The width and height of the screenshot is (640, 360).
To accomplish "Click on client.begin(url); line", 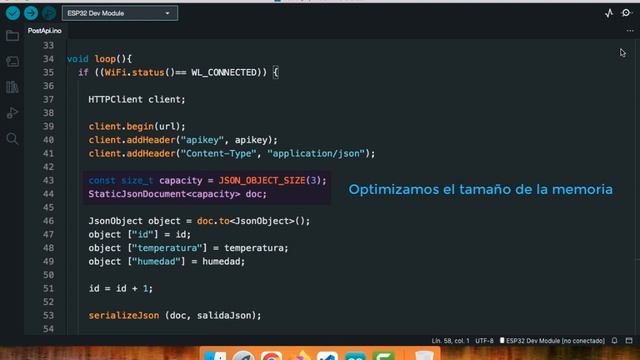I will coord(137,126).
